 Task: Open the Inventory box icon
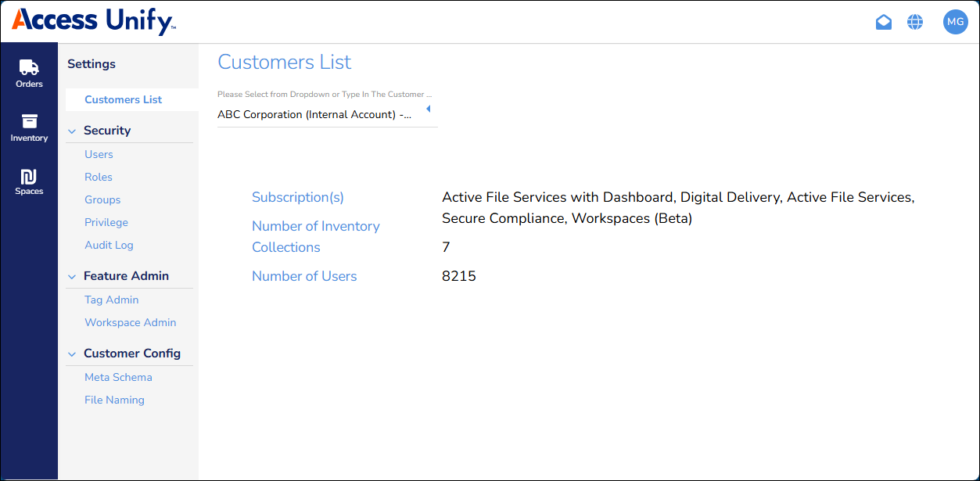29,122
